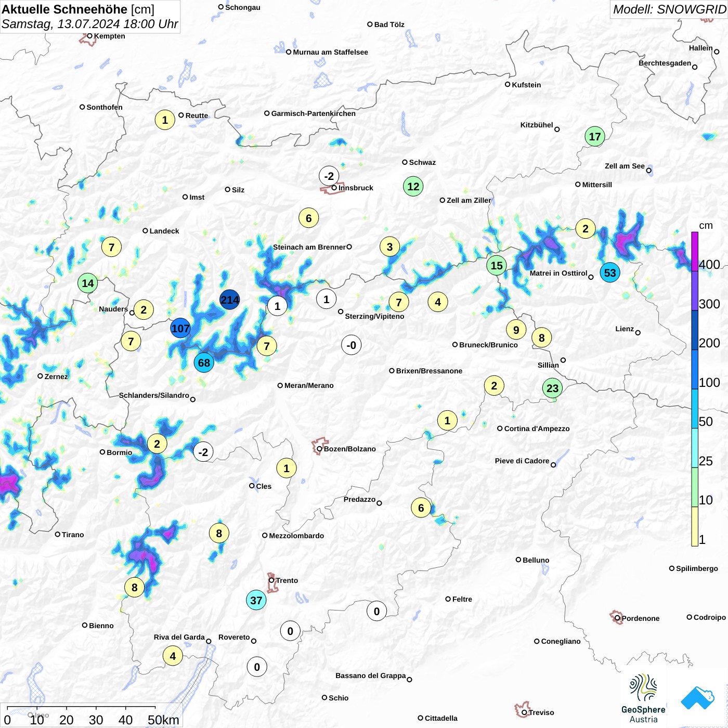Click the 'Modell: SNOWGRID' label
Image resolution: width=728 pixels, height=728 pixels.
[669, 9]
